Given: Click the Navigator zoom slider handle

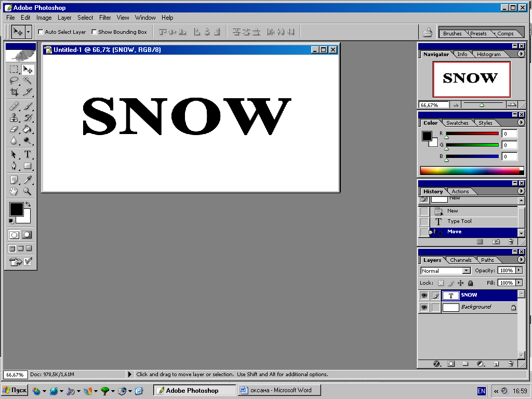Looking at the screenshot, I should [482, 105].
